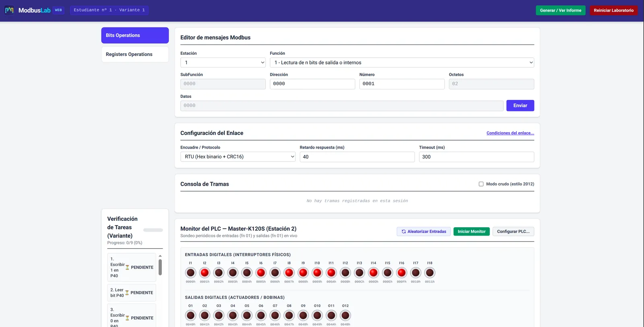Viewport: 644px width, 327px height.
Task: Toggle digital input I6 switch
Action: click(261, 273)
